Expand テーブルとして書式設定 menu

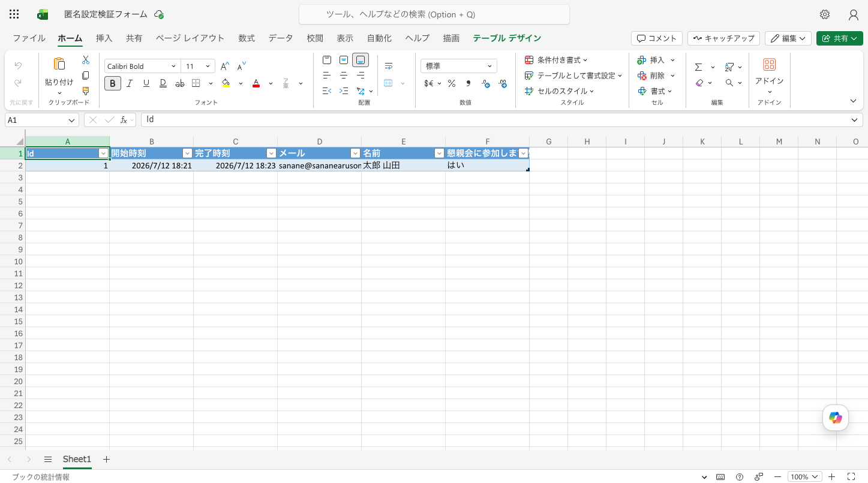573,76
